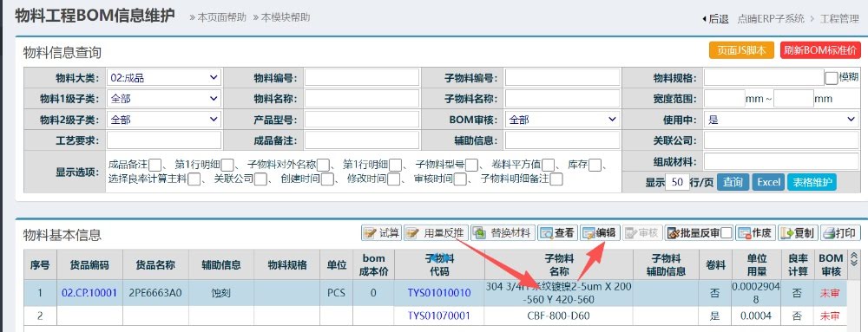Tick the 选择良率计算主料 checkbox
This screenshot has height=332, width=868.
tap(194, 179)
